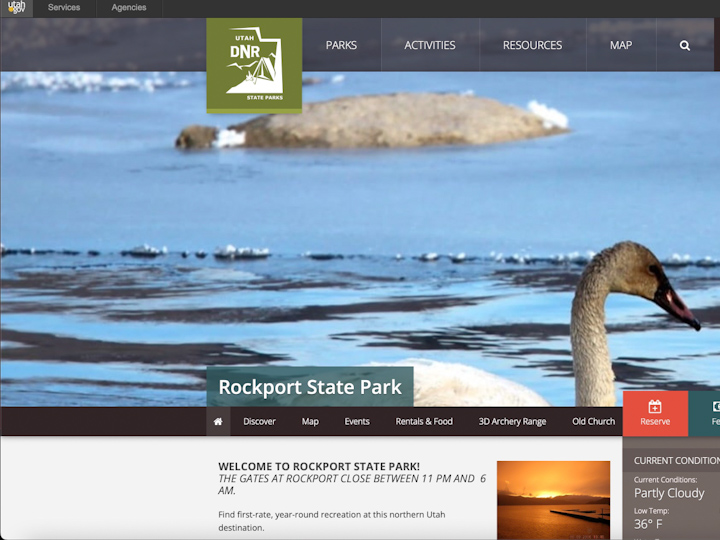This screenshot has height=540, width=720.
Task: Switch to the Discover tab
Action: click(259, 421)
